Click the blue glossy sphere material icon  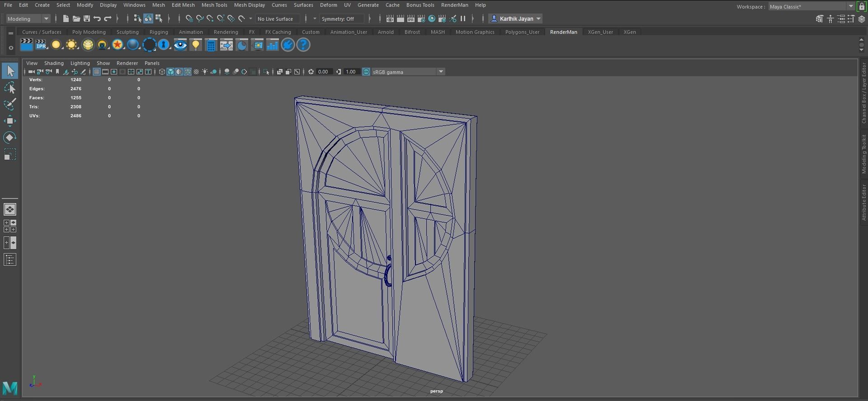[x=133, y=45]
